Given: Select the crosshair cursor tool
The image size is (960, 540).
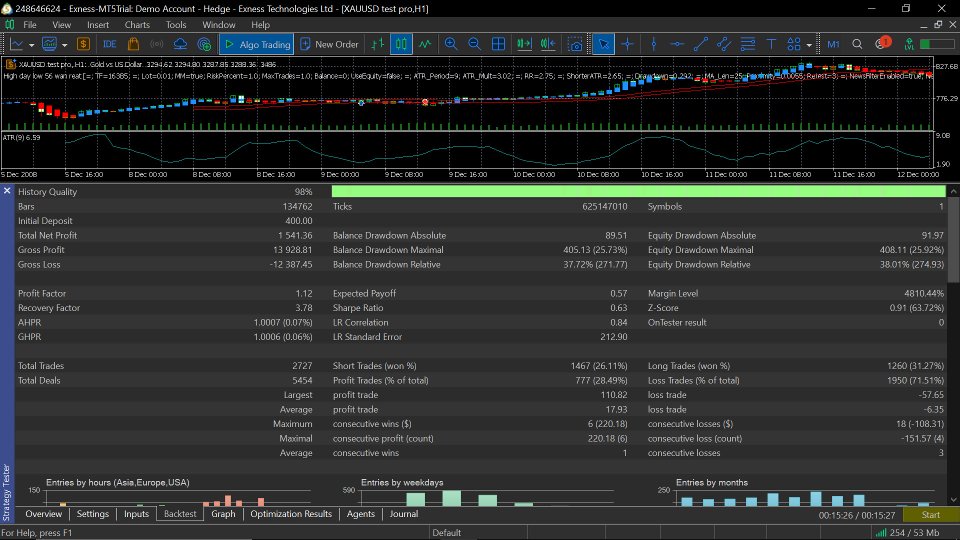Looking at the screenshot, I should click(x=628, y=44).
